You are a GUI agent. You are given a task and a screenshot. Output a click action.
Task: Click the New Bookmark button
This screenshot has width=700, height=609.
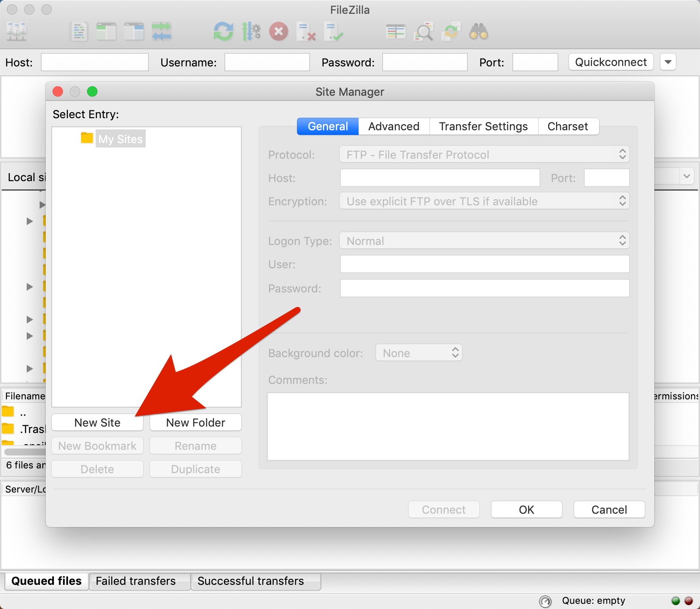[97, 446]
